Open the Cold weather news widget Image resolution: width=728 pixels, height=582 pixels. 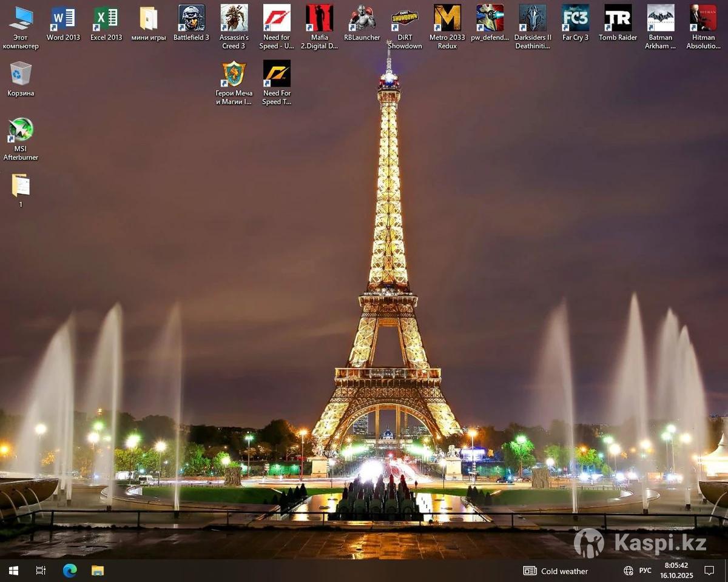pos(556,570)
